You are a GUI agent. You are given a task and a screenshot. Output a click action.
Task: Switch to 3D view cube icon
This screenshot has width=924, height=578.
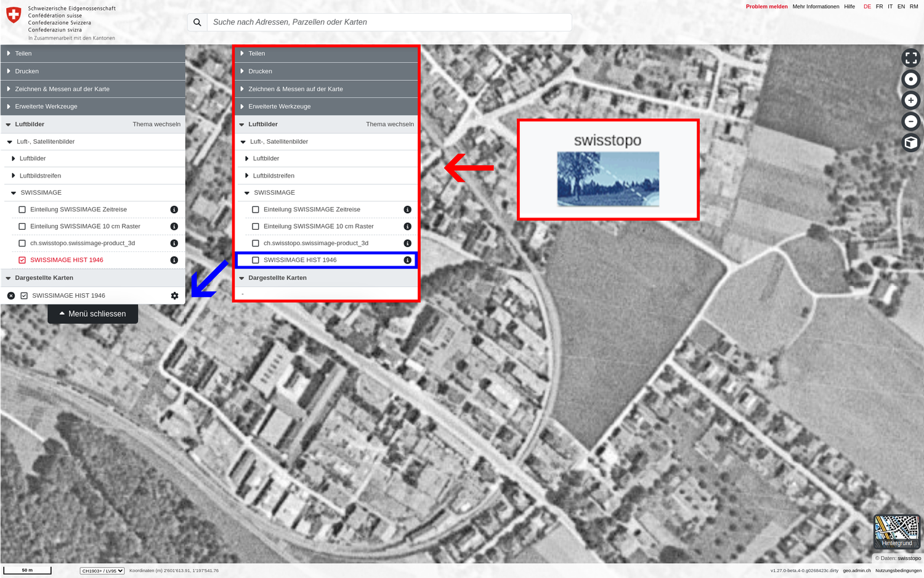click(910, 143)
